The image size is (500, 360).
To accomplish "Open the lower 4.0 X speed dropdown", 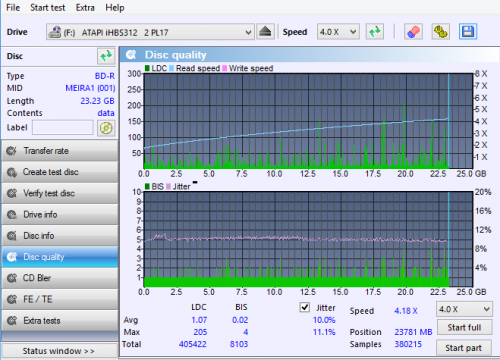I will 464,309.
